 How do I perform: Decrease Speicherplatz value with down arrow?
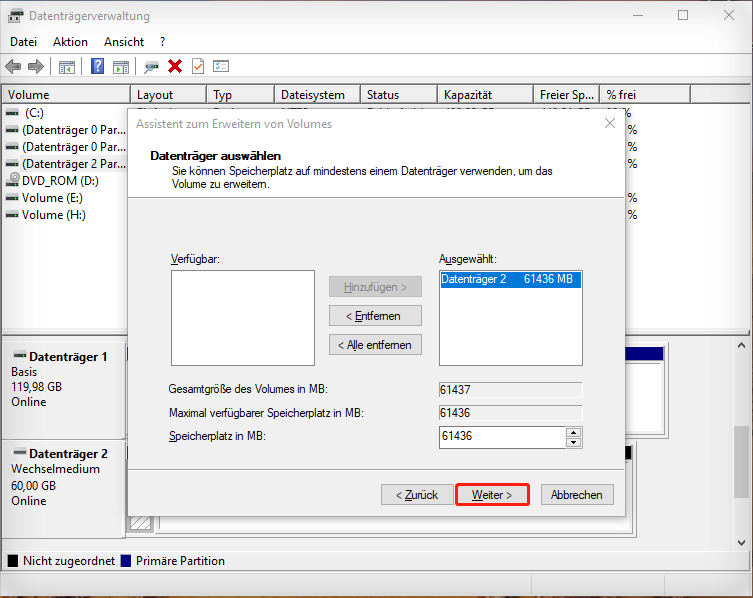pyautogui.click(x=573, y=442)
